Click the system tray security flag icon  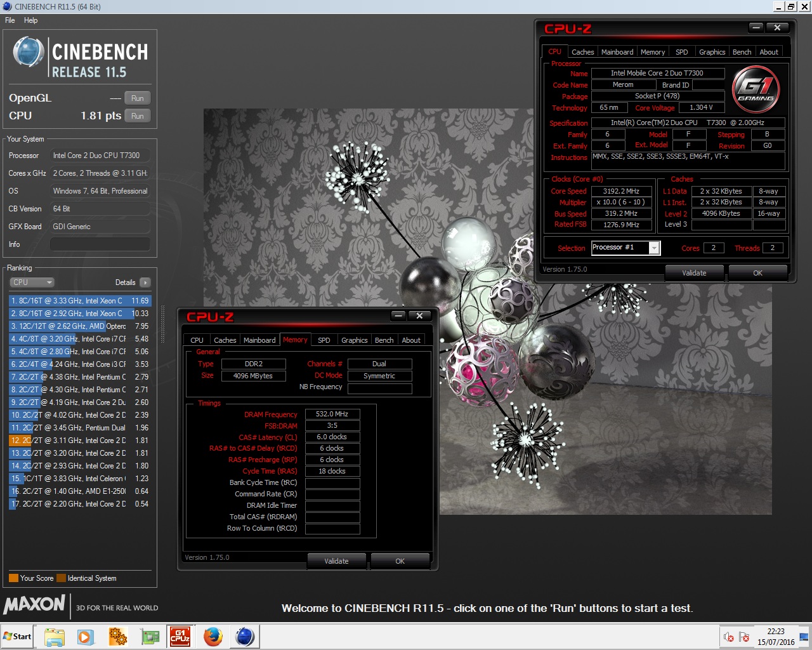(744, 637)
